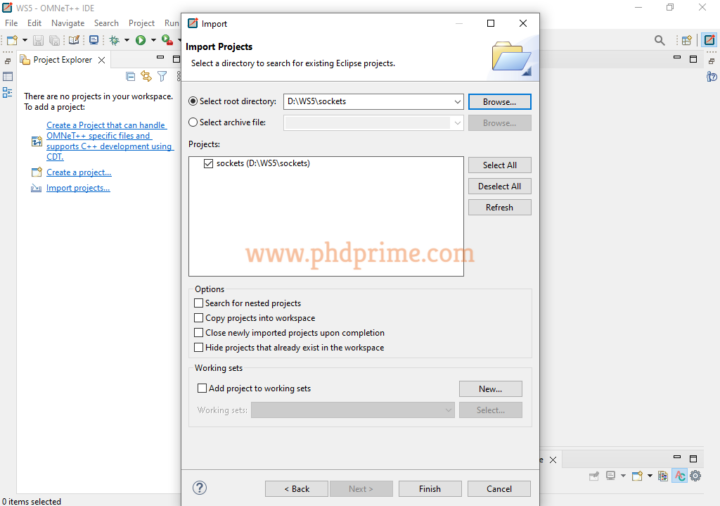Select the 'Select archive file' radio button

tap(193, 122)
